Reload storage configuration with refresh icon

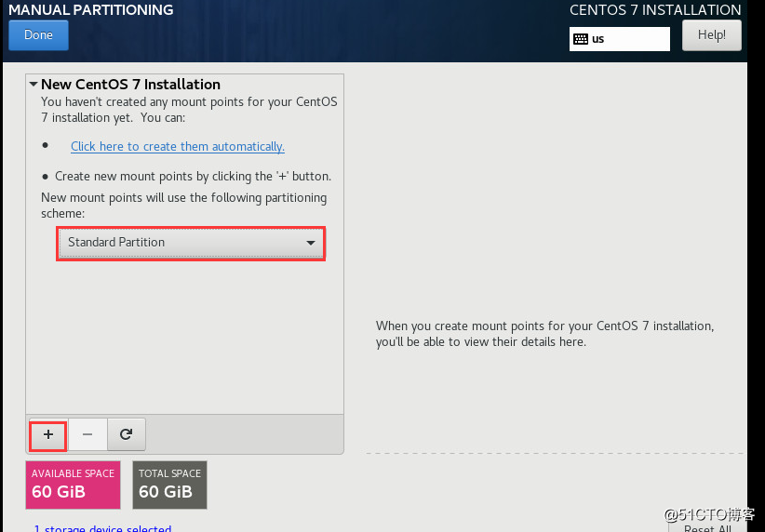127,434
